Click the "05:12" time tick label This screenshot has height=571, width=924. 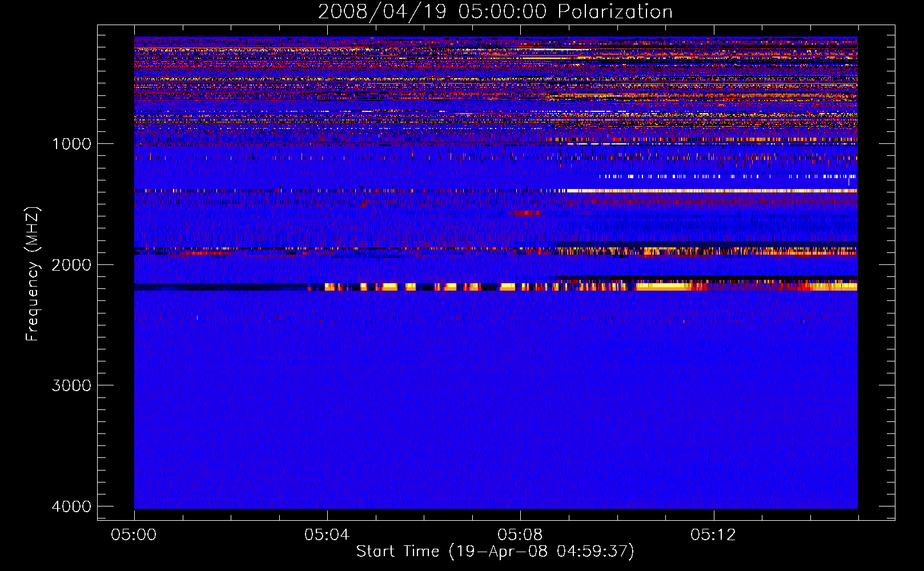coord(713,535)
